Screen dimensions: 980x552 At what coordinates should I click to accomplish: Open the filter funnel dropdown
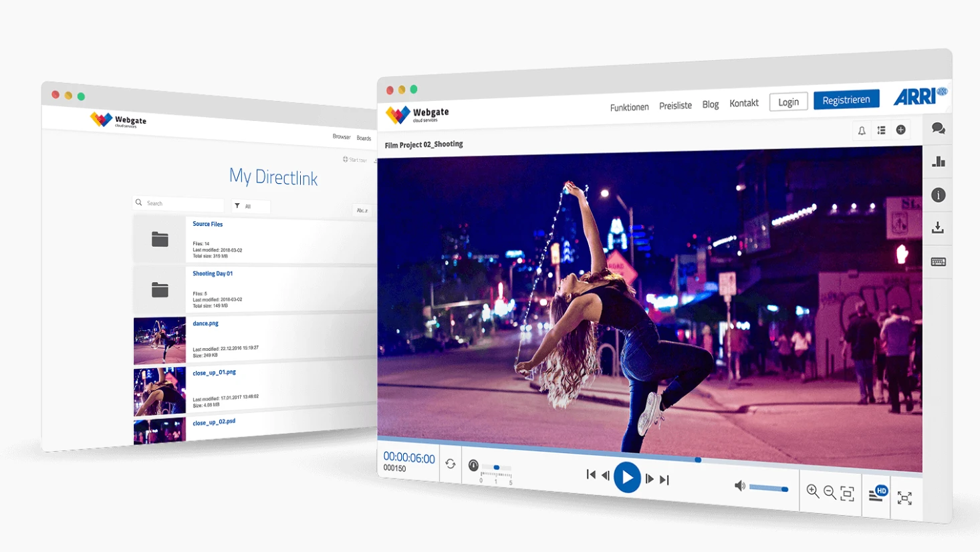(238, 206)
